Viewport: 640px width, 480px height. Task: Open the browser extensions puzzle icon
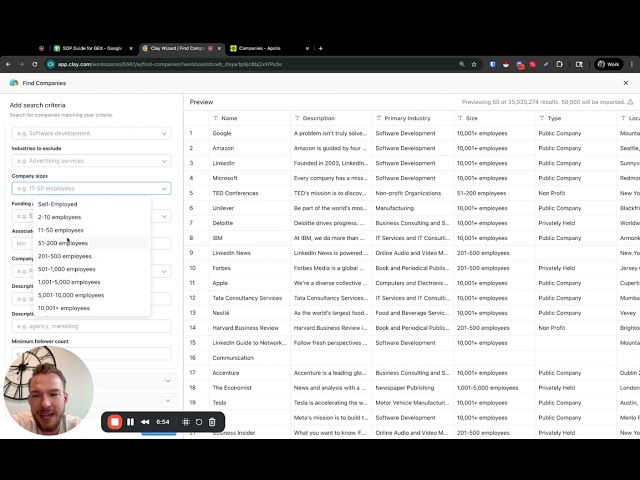click(x=559, y=64)
